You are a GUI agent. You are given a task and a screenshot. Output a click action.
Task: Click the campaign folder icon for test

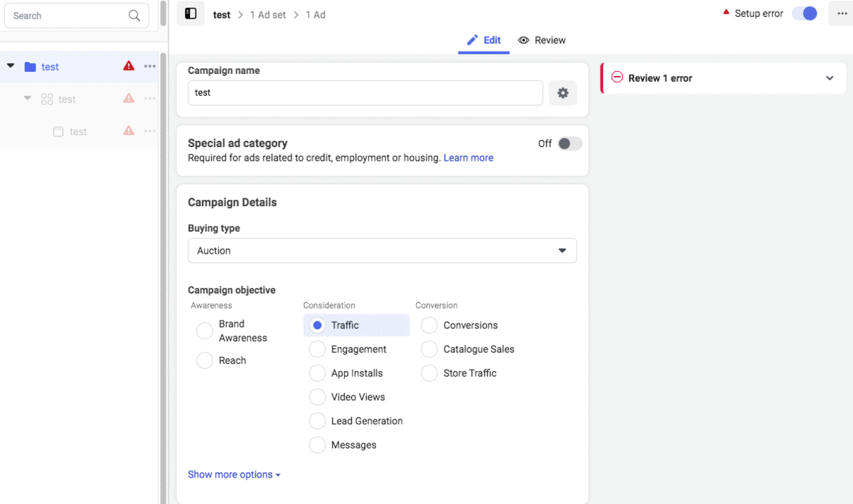[x=30, y=67]
